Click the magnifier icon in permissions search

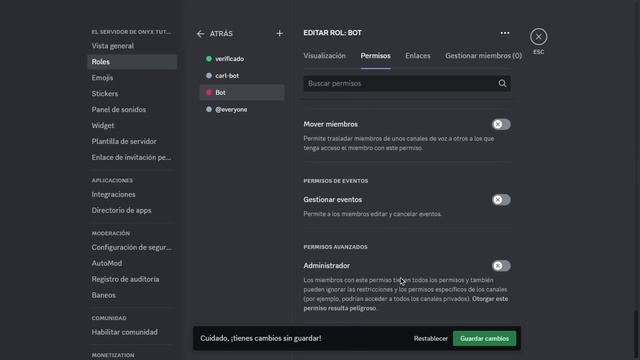[x=502, y=83]
